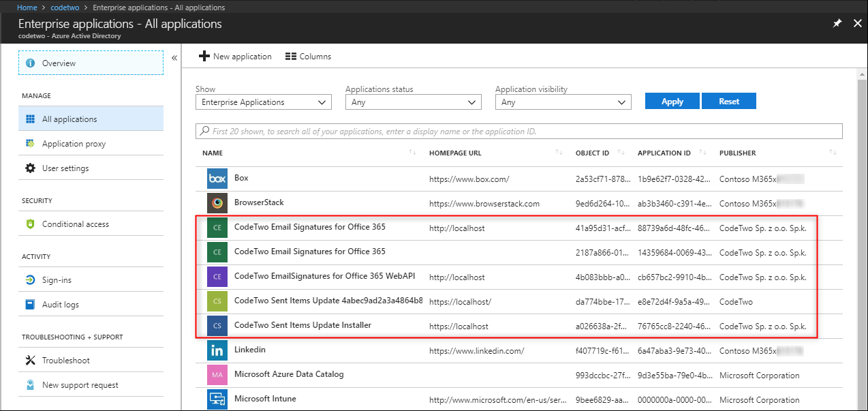Sort by the PUBLISHER column arrows
Image resolution: width=868 pixels, height=411 pixels.
833,153
